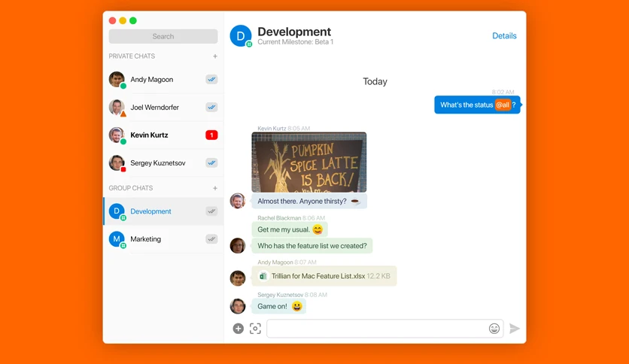Screen dimensions: 629x364
Task: Click the screenshot capture icon
Action: pos(255,329)
